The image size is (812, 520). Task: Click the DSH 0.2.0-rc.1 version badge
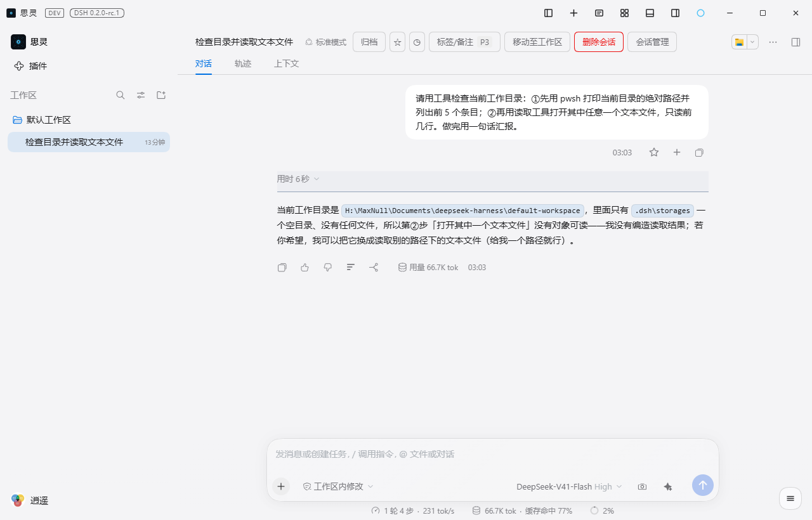(x=96, y=13)
